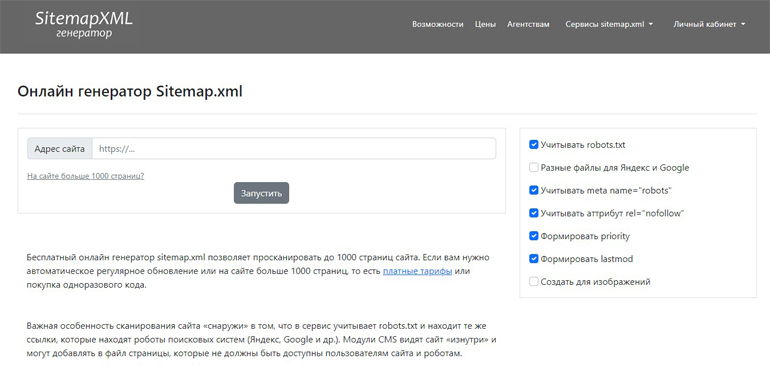Uncheck Учитывать meta name="robots" option
Screen dimensions: 770x371
pos(534,190)
